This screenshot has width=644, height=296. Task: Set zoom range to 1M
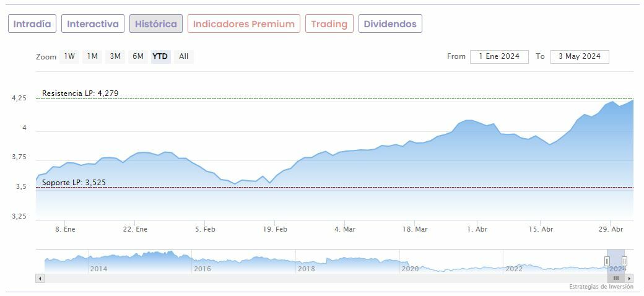pyautogui.click(x=92, y=56)
